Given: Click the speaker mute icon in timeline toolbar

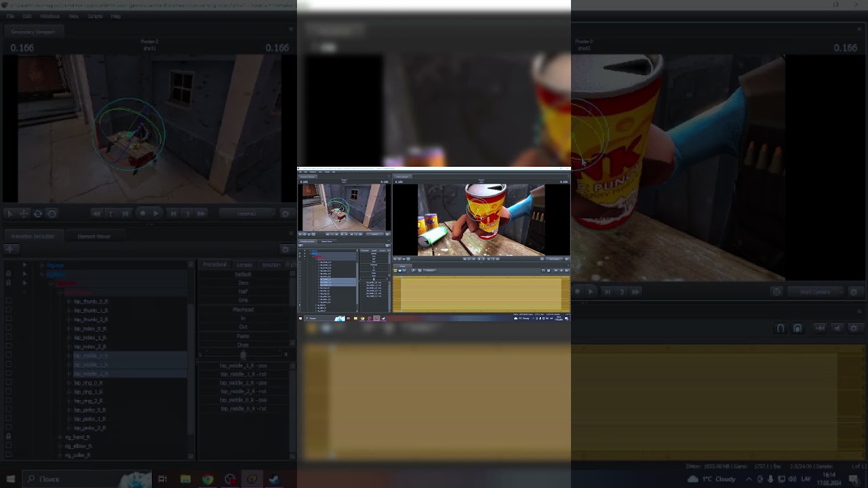Looking at the screenshot, I should 837,328.
